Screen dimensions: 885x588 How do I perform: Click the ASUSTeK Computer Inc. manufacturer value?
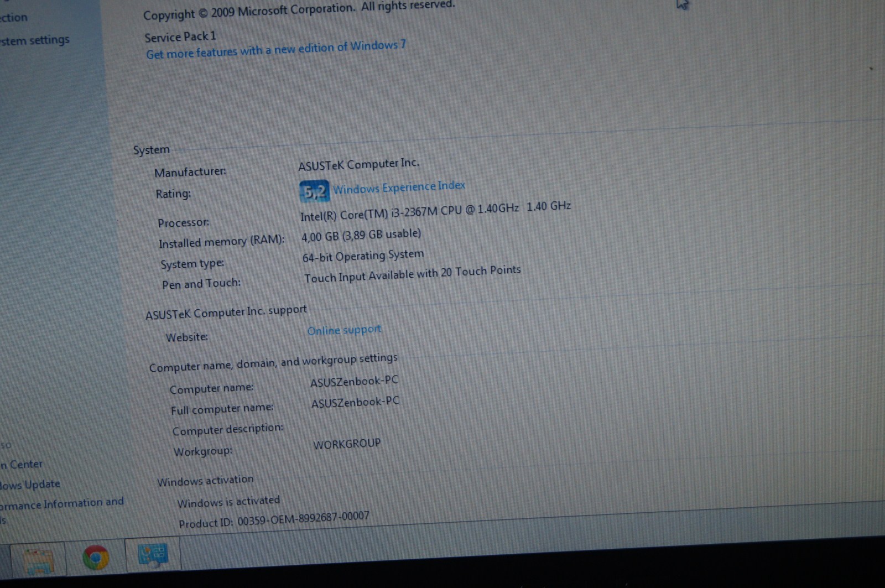pos(358,164)
